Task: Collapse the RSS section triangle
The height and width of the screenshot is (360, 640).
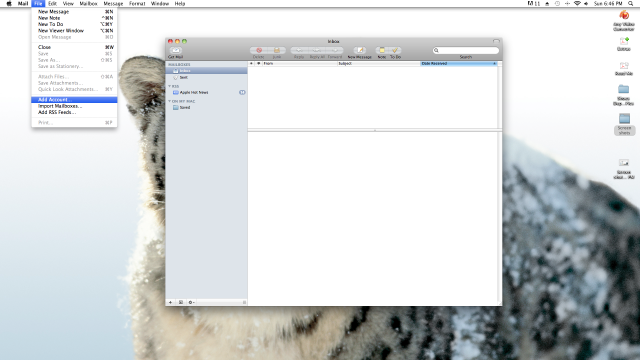Action: (169, 86)
